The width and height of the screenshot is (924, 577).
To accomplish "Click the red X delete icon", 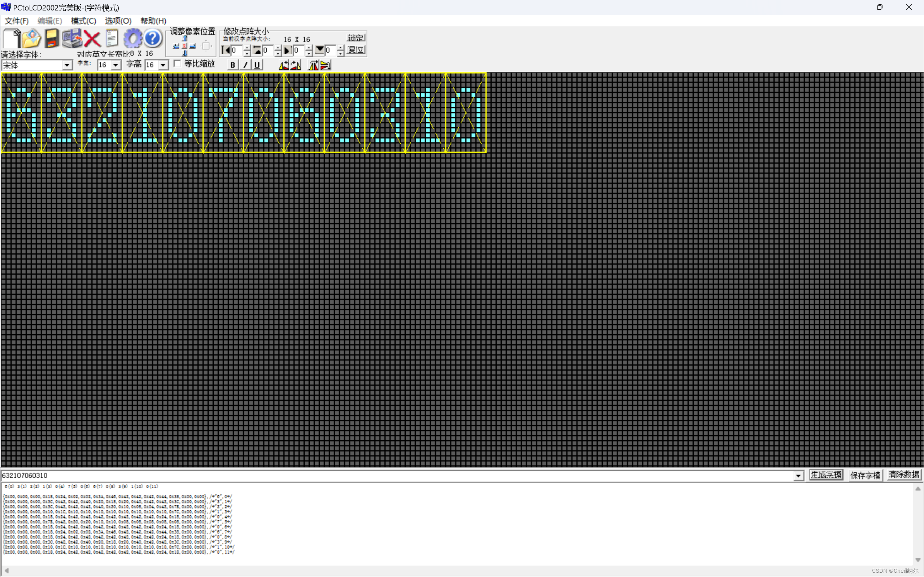I will pos(92,39).
